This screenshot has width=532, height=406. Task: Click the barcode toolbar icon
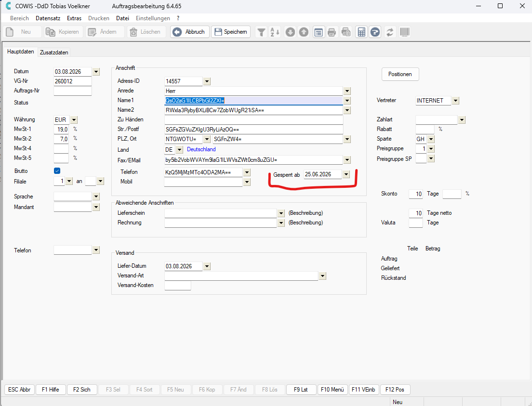(404, 32)
